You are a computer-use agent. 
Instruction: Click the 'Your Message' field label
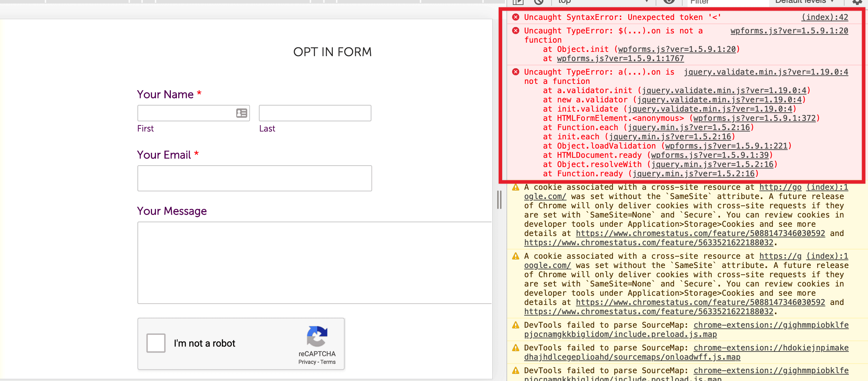tap(172, 211)
